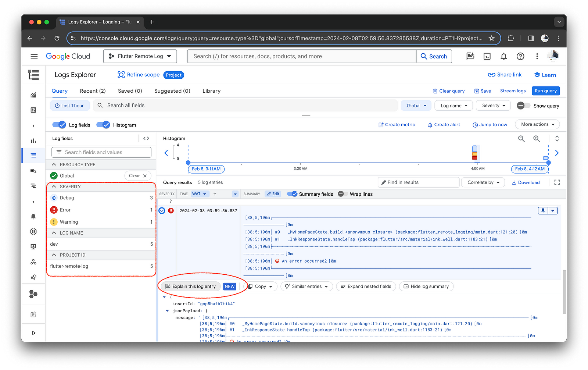Enter full screen for query results
This screenshot has height=370, width=588.
pos(557,182)
